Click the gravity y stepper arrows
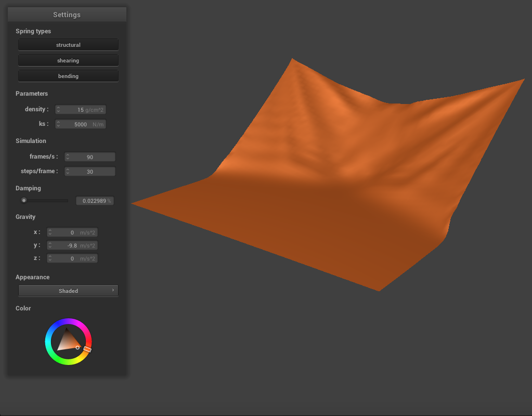The height and width of the screenshot is (416, 532). (50, 245)
